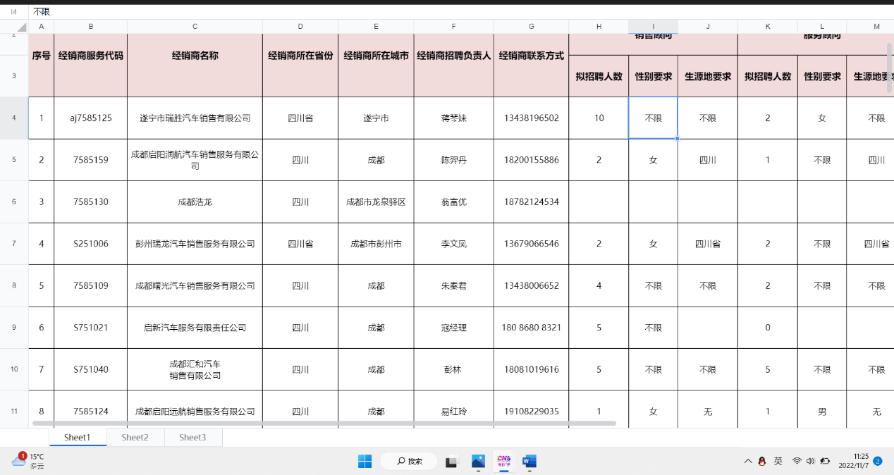894x475 pixels.
Task: Switch to the Sheet2 tab
Action: (135, 437)
